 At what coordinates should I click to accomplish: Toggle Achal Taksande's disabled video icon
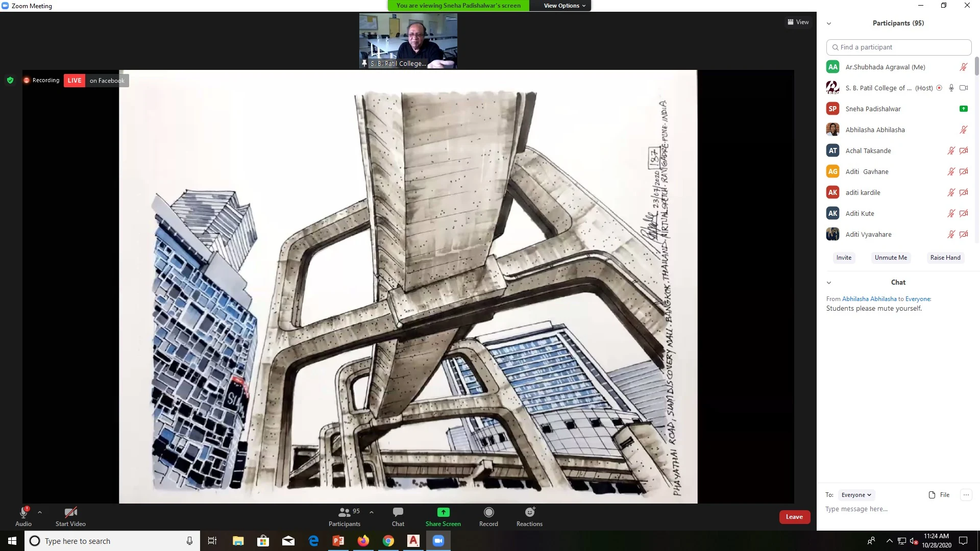pyautogui.click(x=964, y=151)
